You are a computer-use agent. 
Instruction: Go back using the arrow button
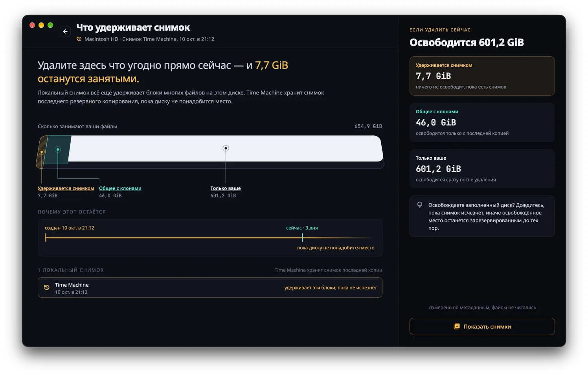click(65, 31)
